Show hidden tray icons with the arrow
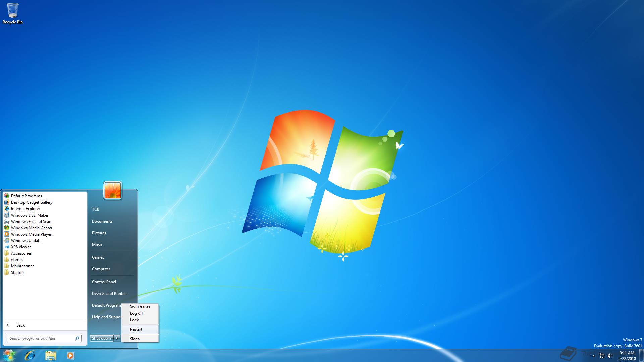The image size is (644, 362). pos(594,356)
